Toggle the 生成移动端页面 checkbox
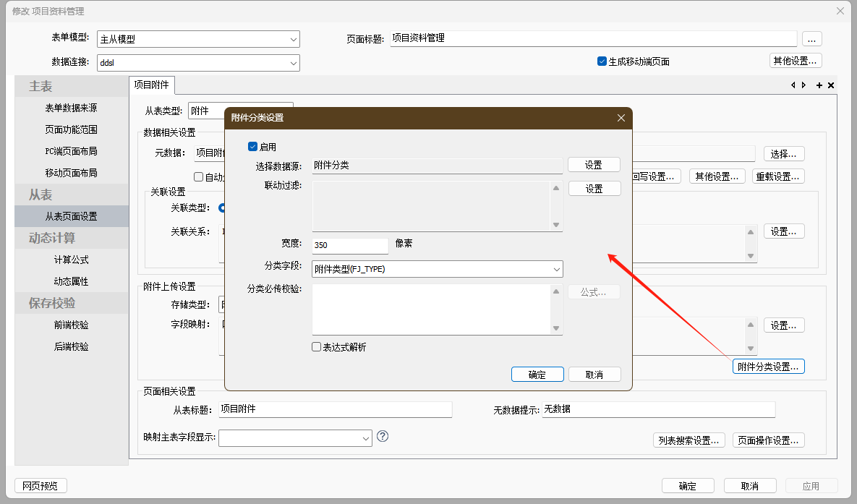 point(602,61)
